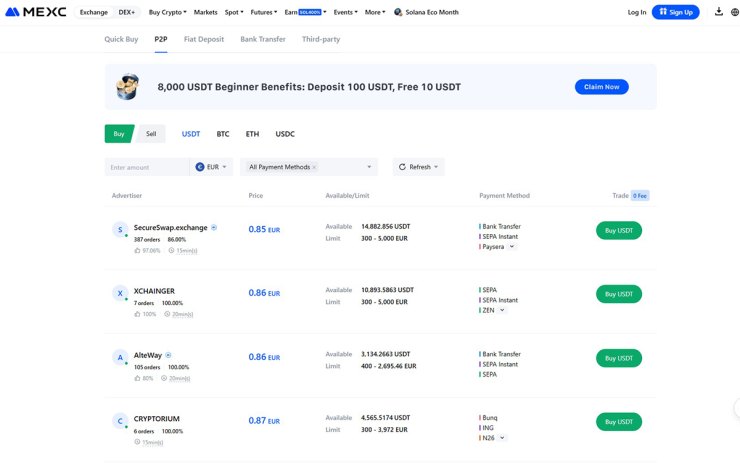Buy USDT from AlteWay
Screen dimensions: 740x463
tap(619, 358)
